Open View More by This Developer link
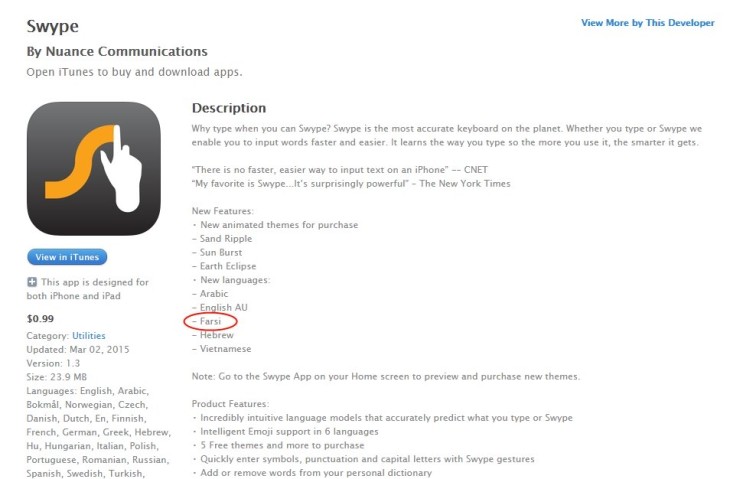730x479 pixels. point(648,23)
